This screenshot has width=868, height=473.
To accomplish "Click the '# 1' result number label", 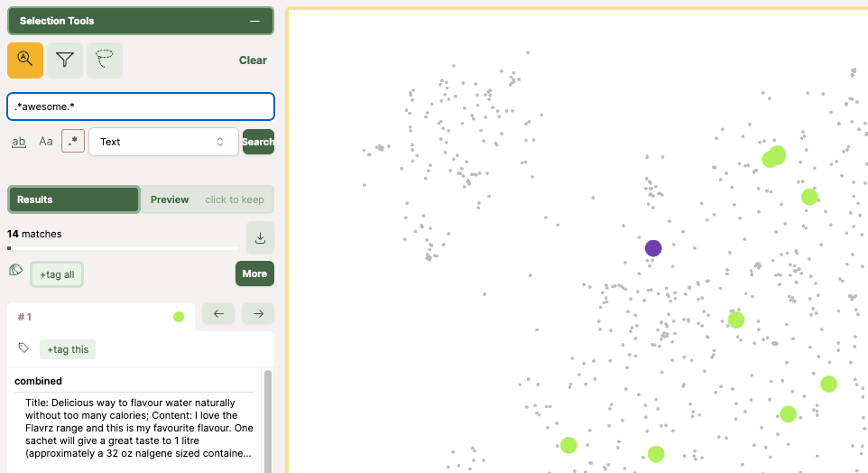I will 24,317.
